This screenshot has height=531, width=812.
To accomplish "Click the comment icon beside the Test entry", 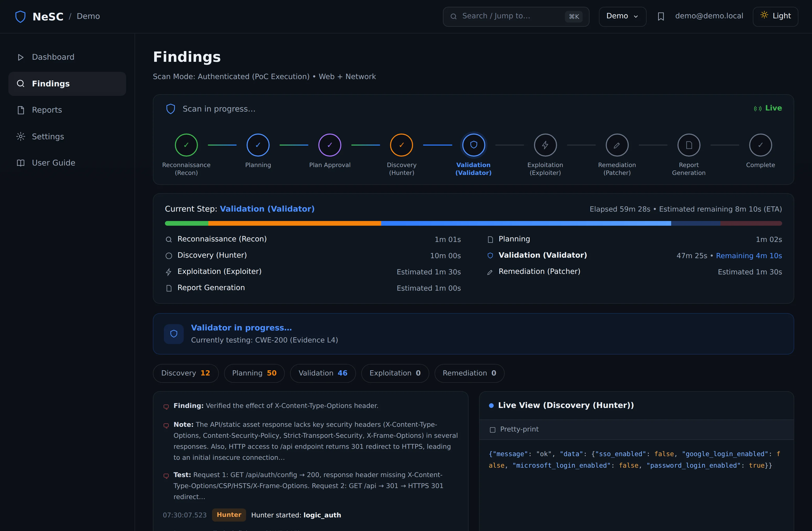I will tap(166, 476).
